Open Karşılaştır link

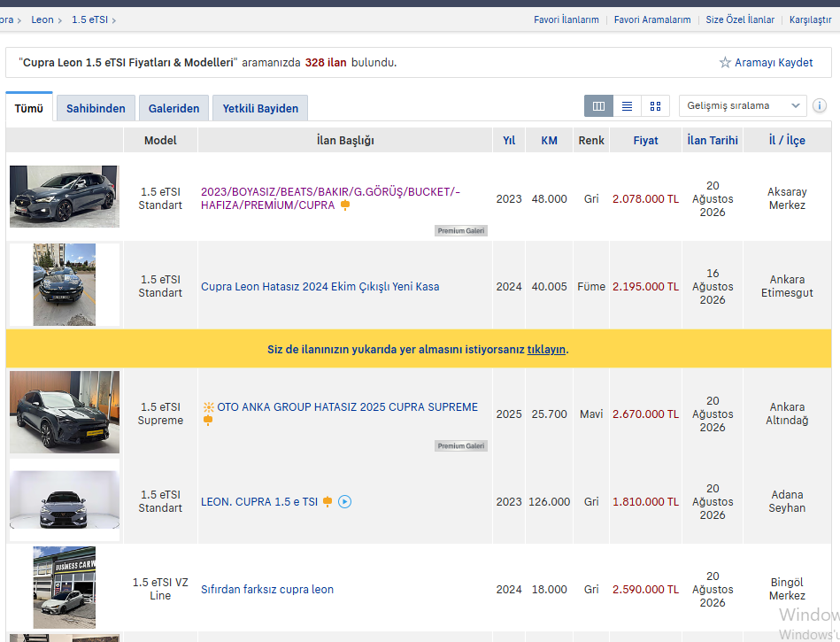point(810,19)
